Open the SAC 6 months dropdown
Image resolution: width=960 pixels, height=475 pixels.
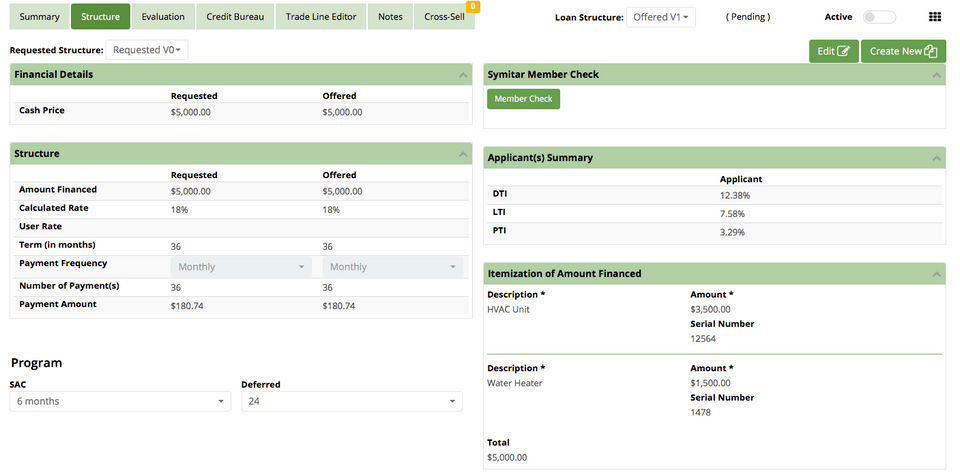120,402
